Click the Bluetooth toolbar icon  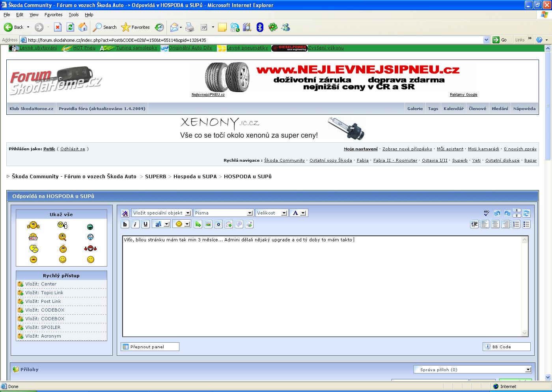click(x=260, y=27)
